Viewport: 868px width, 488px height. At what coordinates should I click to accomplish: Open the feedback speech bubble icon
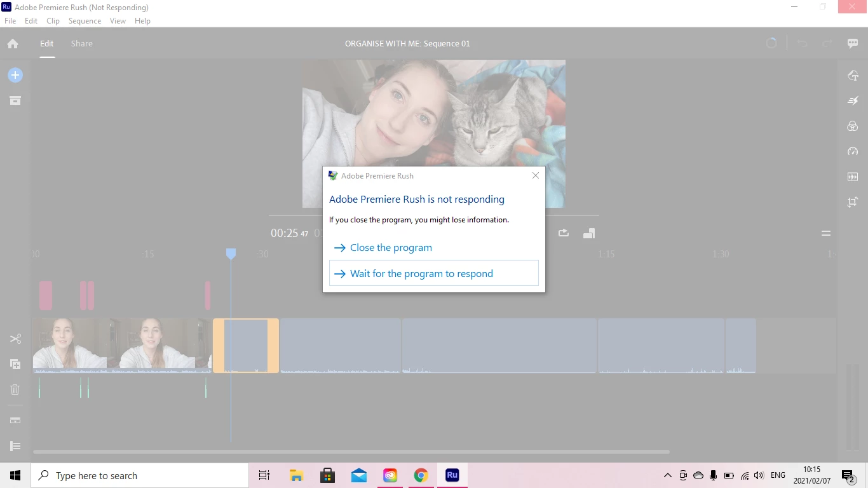(853, 44)
